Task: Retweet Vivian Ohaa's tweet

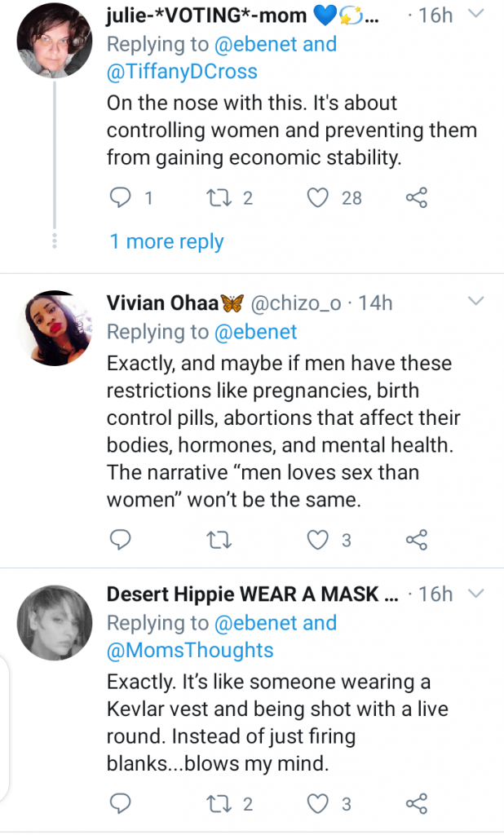Action: 216,539
